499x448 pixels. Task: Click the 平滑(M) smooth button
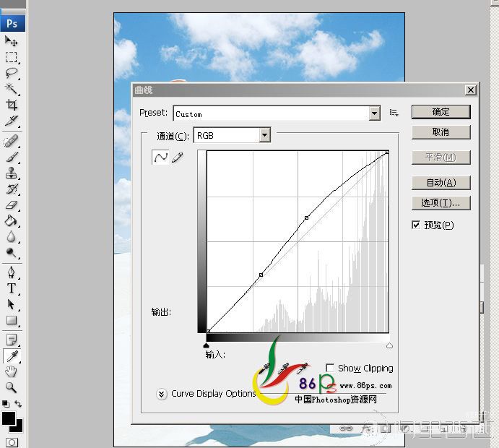[x=441, y=158]
